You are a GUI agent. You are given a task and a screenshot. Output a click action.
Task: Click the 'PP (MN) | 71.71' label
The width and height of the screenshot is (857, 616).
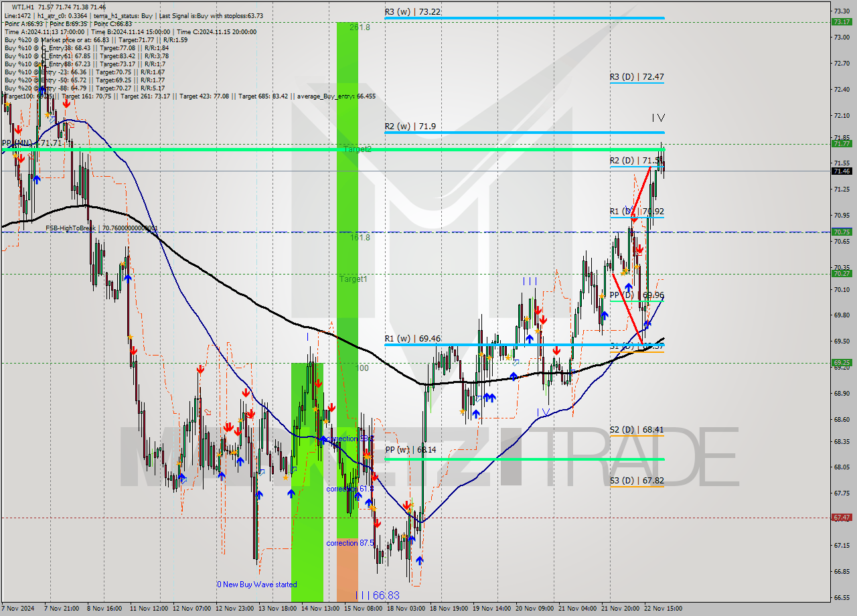point(31,143)
